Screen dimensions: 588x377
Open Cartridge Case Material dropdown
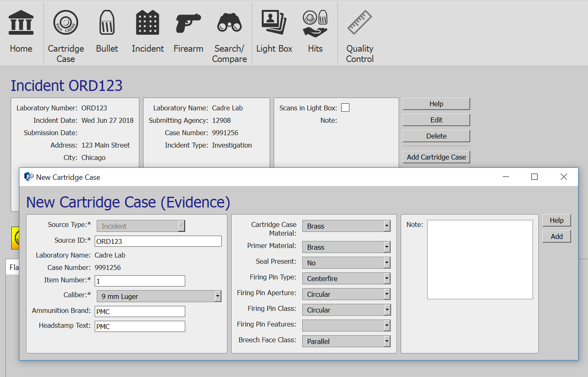tap(347, 226)
